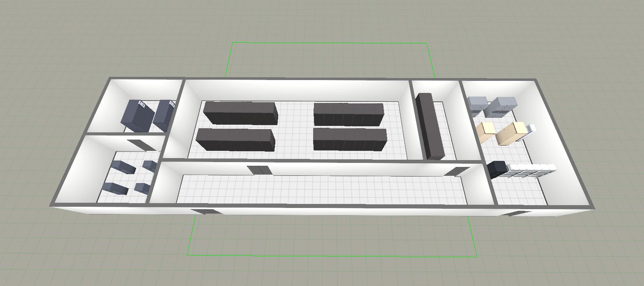Viewport: 644px width, 286px height.
Task: Click the empty corridor floor
Action: coord(322,189)
